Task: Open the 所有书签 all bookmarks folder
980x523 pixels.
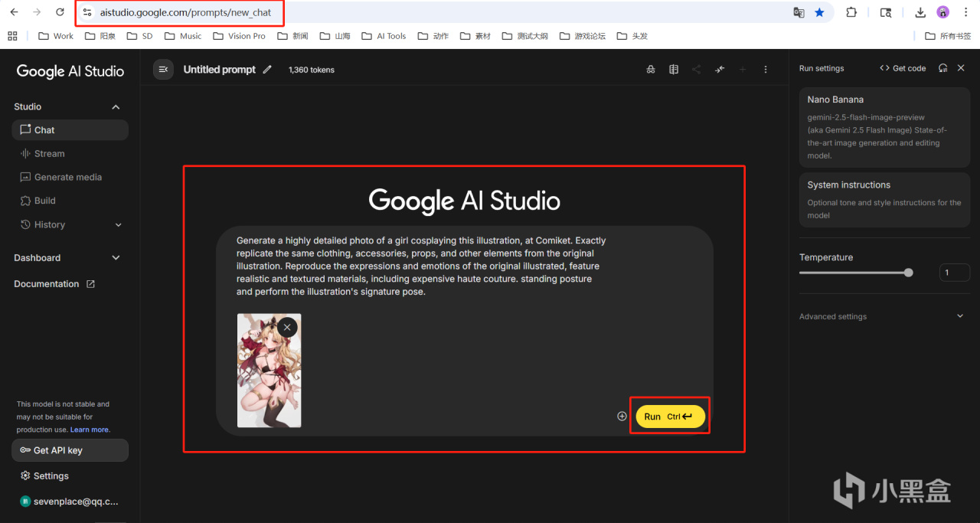Action: point(948,36)
